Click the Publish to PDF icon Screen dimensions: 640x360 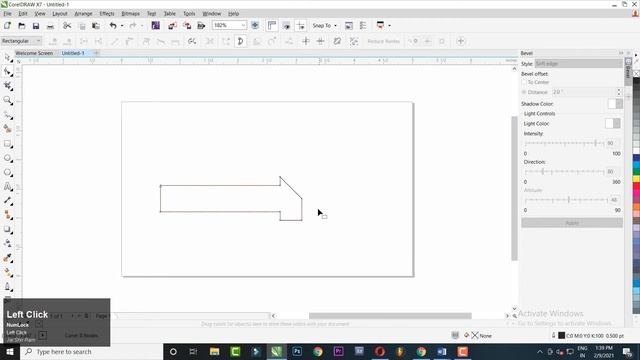[201, 26]
